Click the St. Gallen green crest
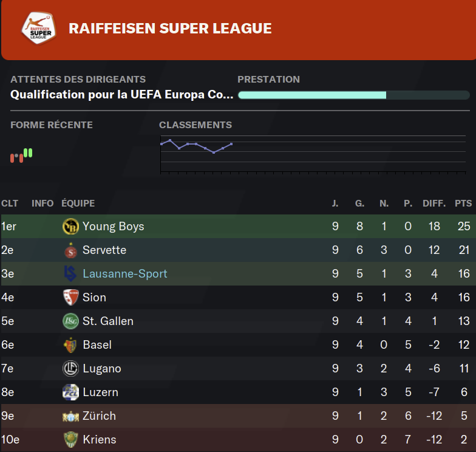 click(x=70, y=321)
